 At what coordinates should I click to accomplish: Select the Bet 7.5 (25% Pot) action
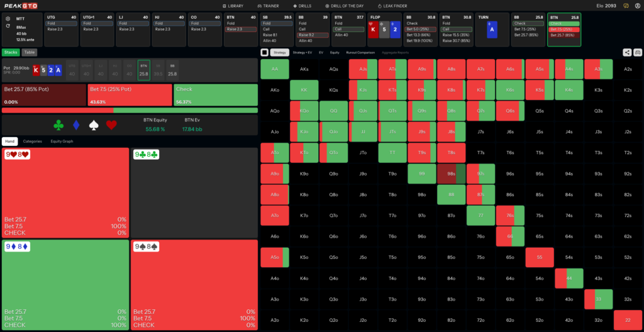(130, 95)
